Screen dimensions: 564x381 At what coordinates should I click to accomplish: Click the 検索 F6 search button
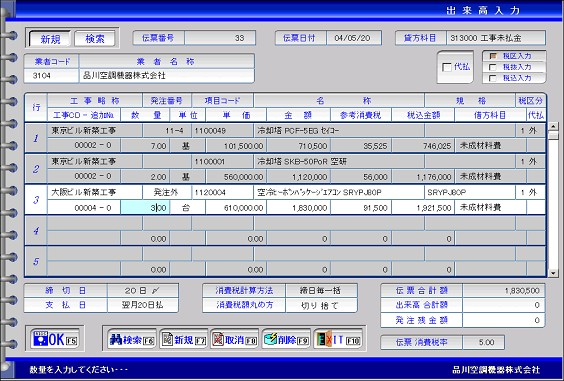point(131,339)
